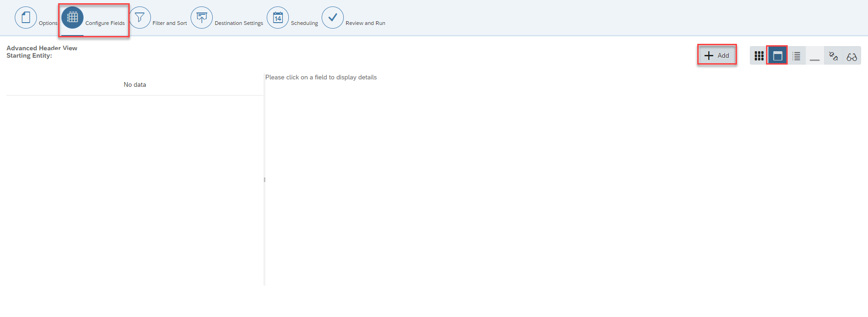Screen dimensions: 868x317
Task: Switch to the list view layout
Action: point(796,56)
